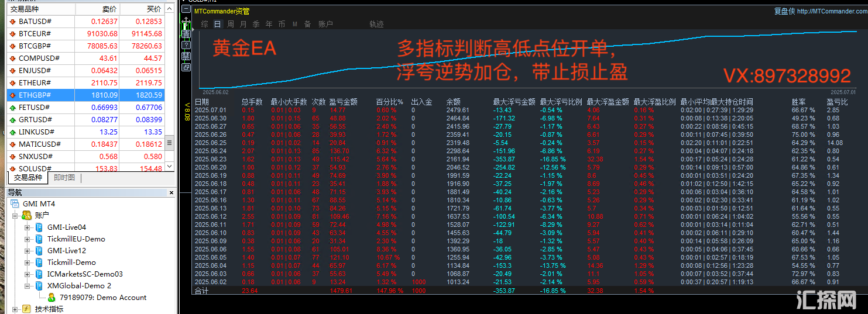Click the GMI MT4 root icon in navigator
Screen dimensions: 868x314
14,203
